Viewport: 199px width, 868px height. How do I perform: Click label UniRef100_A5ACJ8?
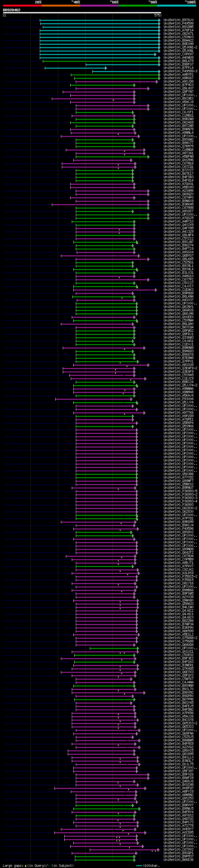pos(179,102)
